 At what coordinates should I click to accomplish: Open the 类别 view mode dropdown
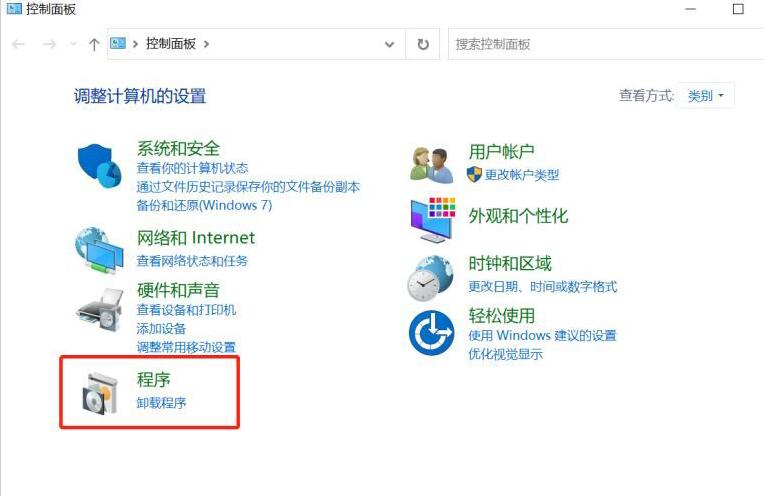(706, 96)
